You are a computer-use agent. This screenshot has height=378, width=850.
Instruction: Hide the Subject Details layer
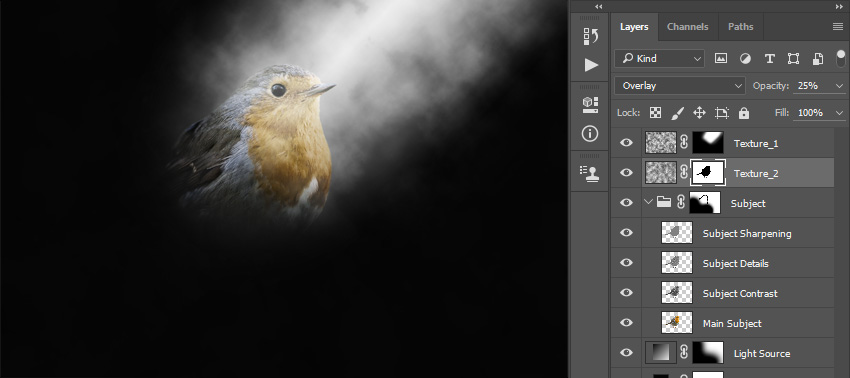626,262
